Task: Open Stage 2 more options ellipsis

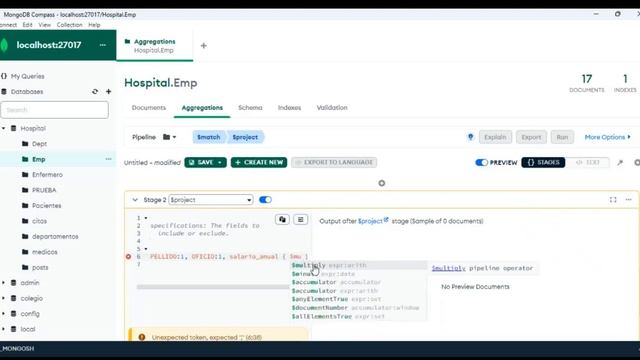Action: pyautogui.click(x=629, y=200)
